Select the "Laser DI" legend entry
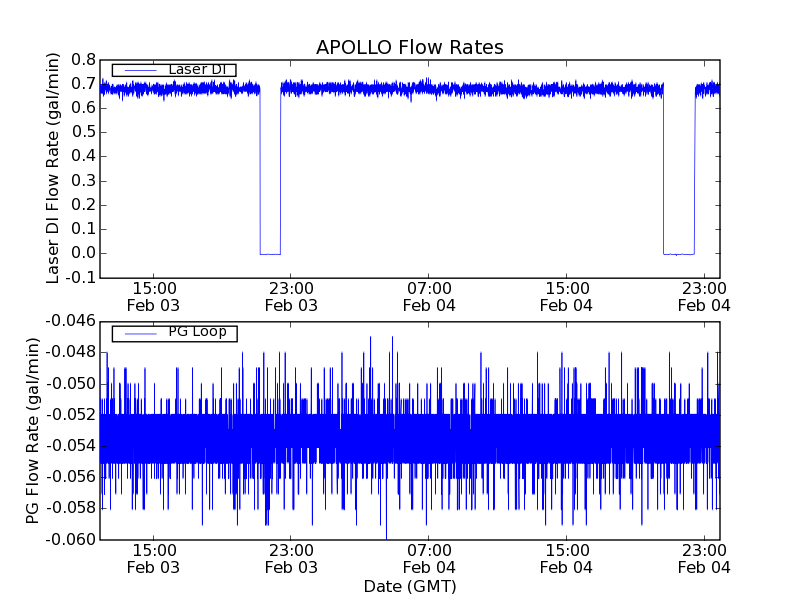800x600 pixels. (x=174, y=69)
